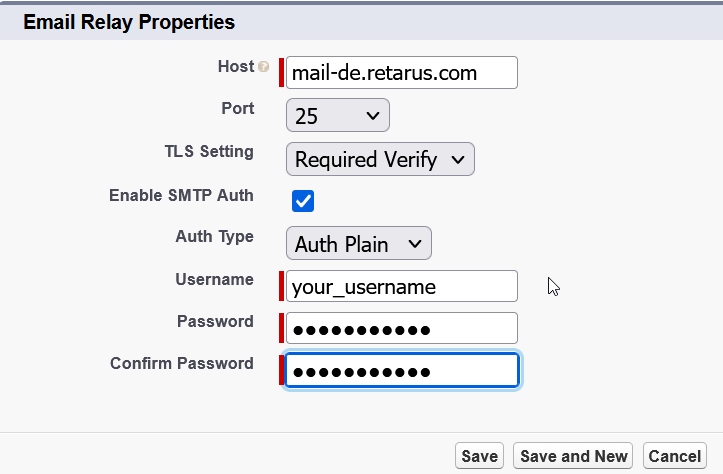The width and height of the screenshot is (723, 474).
Task: Click the TLS Setting text label
Action: click(209, 152)
